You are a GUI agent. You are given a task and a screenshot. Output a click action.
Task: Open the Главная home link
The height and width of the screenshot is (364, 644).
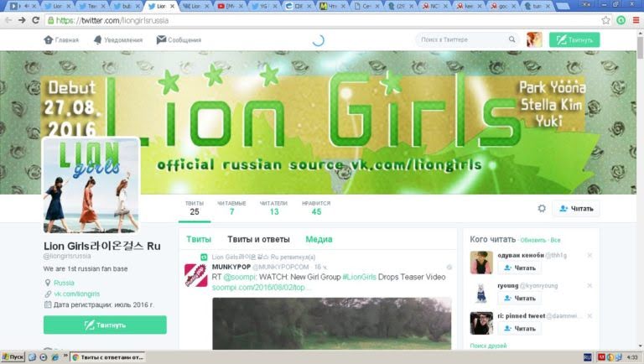[x=61, y=40]
